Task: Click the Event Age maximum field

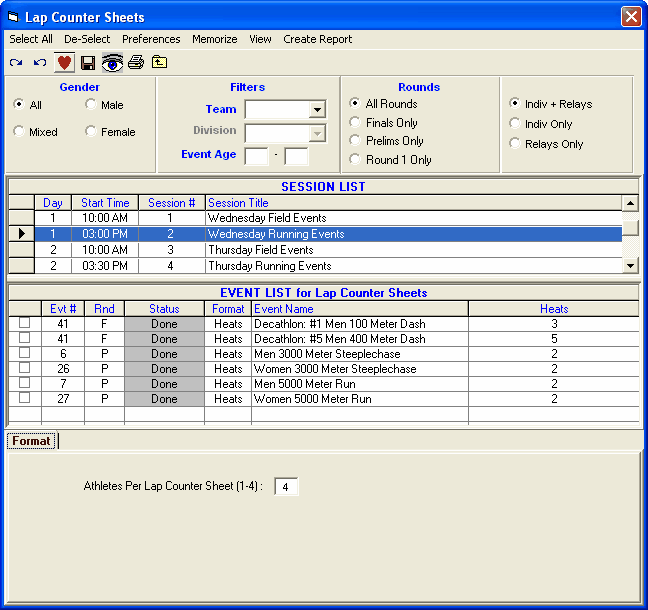Action: coord(296,157)
